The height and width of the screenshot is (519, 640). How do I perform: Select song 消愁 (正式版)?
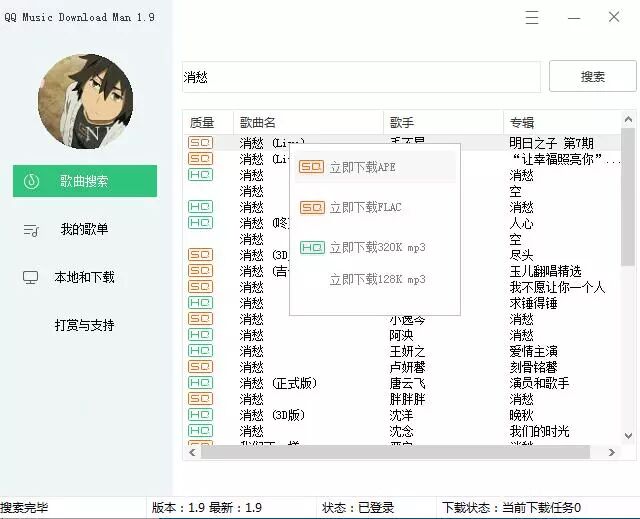coord(278,383)
